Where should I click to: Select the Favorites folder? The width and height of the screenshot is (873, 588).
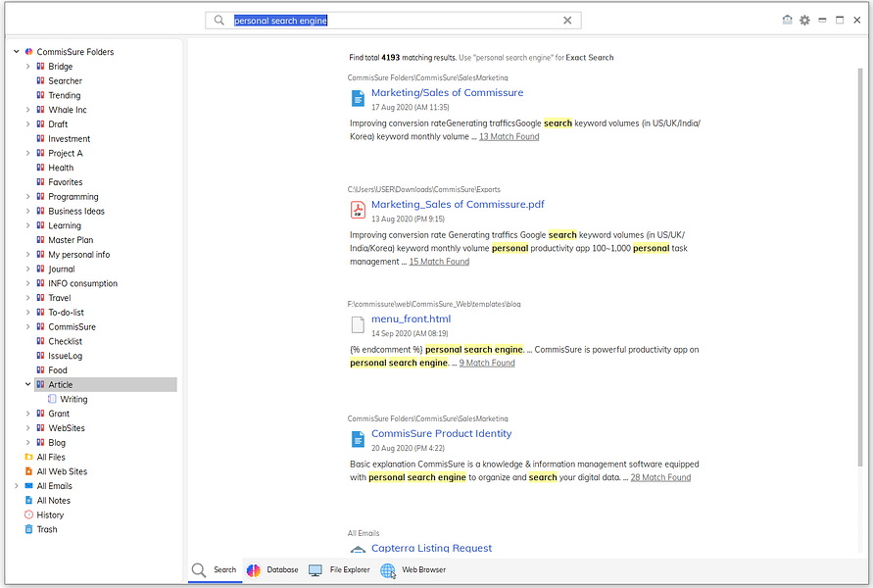65,182
